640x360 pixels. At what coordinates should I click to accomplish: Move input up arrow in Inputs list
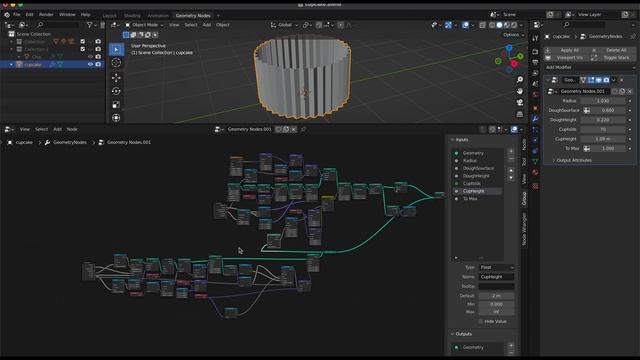click(x=511, y=170)
